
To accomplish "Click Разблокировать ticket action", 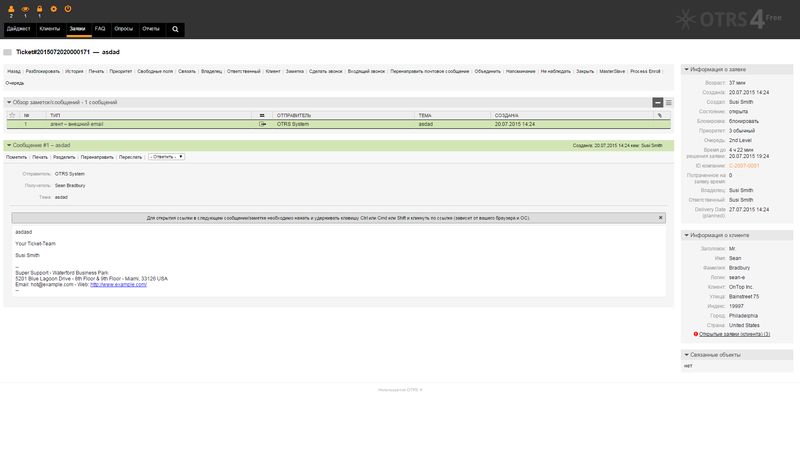I will point(43,71).
